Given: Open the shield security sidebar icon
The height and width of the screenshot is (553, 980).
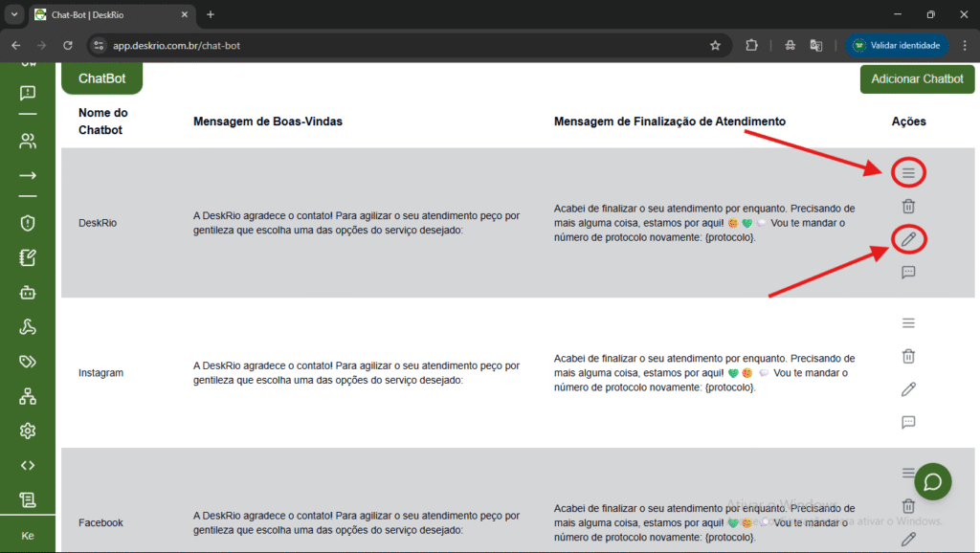Looking at the screenshot, I should click(28, 223).
